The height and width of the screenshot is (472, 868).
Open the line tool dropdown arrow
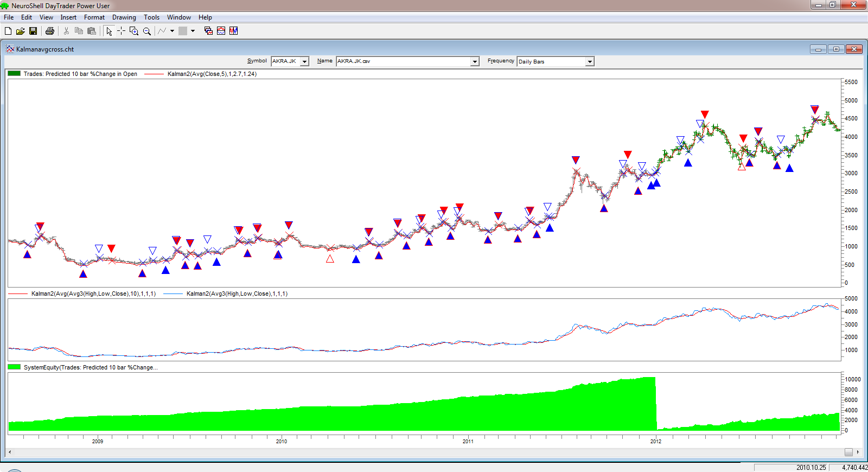tap(172, 31)
